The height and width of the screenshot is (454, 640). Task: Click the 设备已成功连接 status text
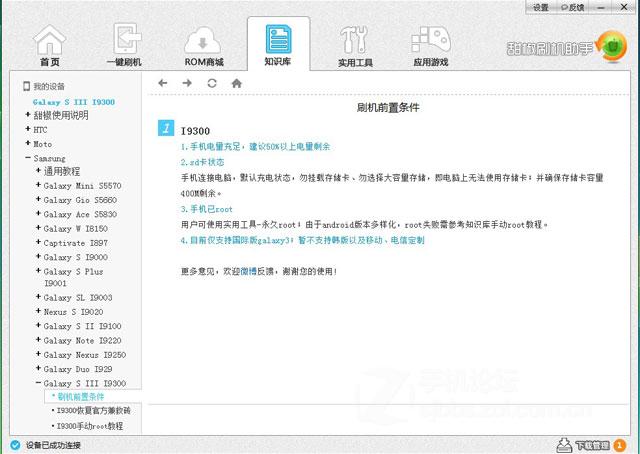point(53,445)
